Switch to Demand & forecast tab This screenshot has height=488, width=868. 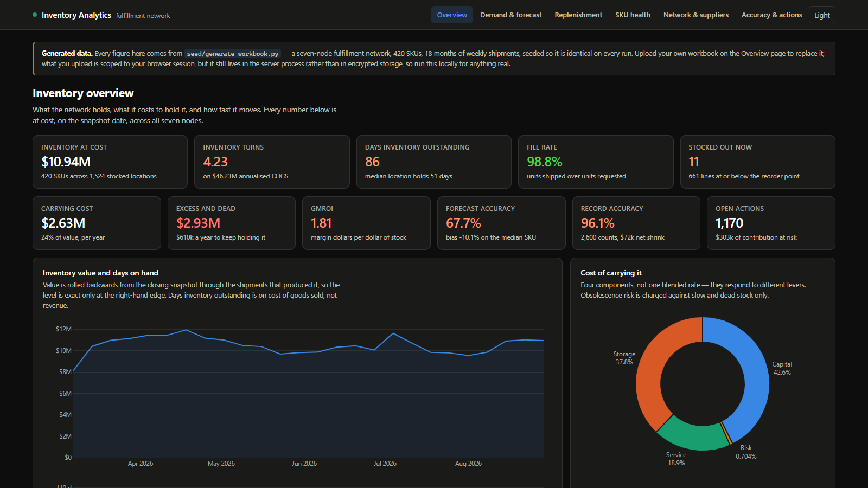click(510, 15)
